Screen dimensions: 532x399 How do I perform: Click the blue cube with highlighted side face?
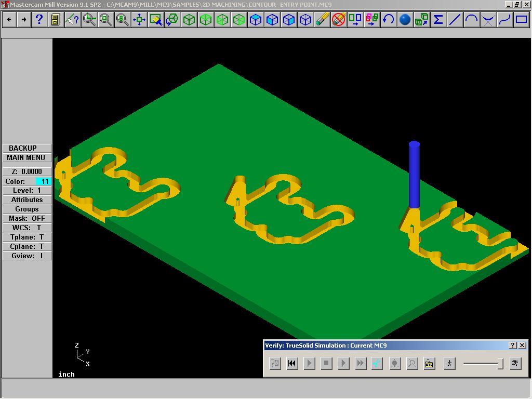click(x=289, y=20)
